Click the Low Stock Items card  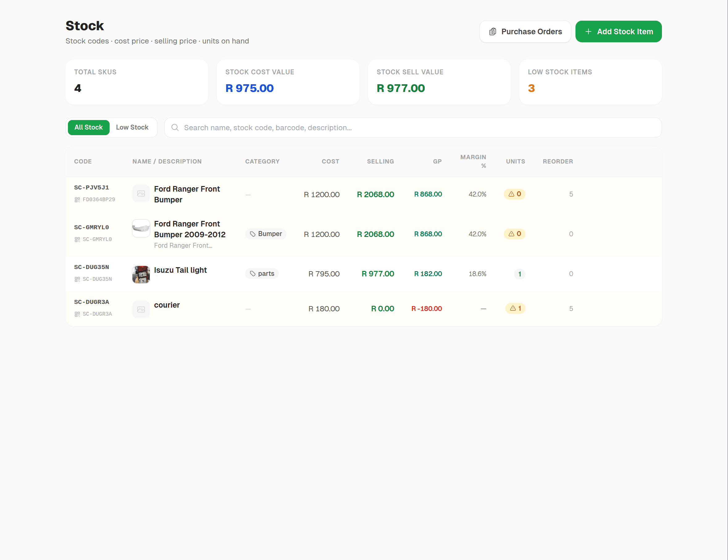pyautogui.click(x=590, y=82)
